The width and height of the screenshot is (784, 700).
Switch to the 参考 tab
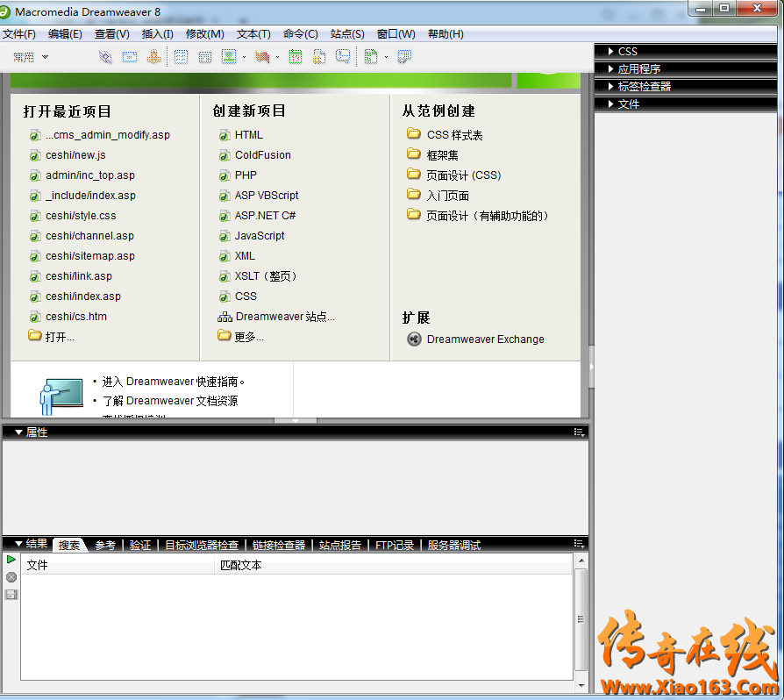pos(105,546)
